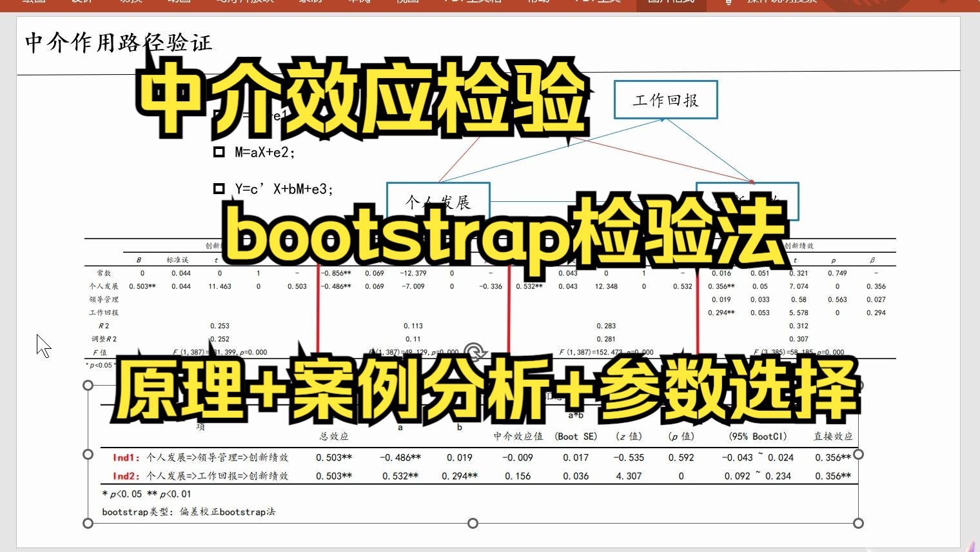Click the t value 7.074
980x552 pixels.
tap(799, 286)
